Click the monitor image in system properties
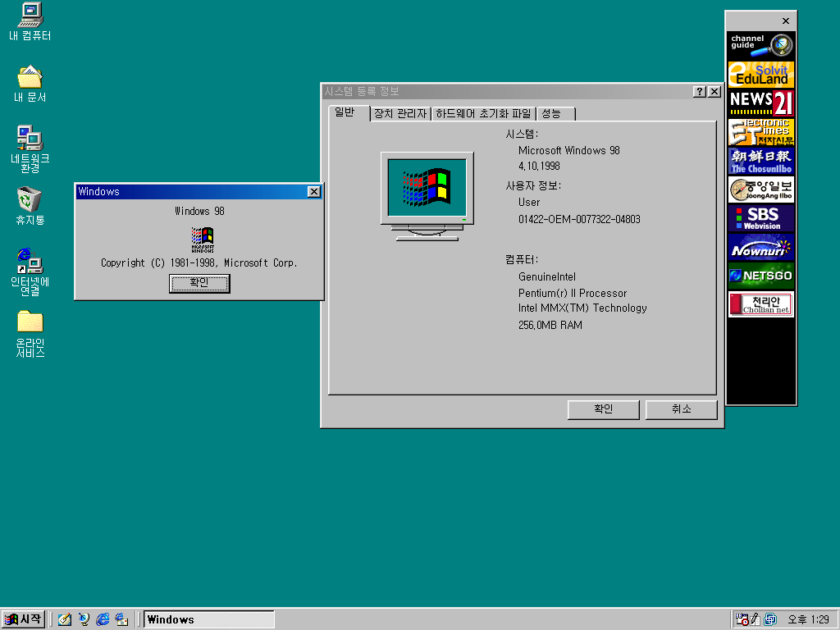The width and height of the screenshot is (840, 630). [x=427, y=197]
